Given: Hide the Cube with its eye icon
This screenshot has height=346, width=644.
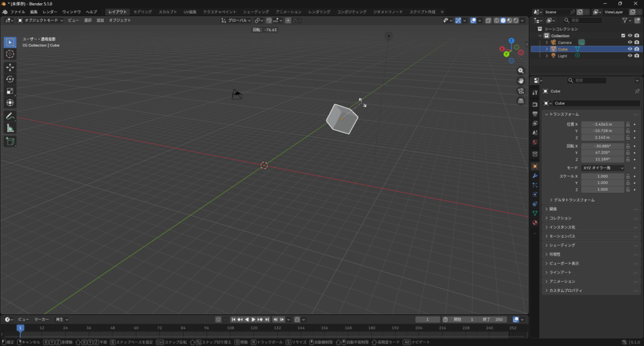Looking at the screenshot, I should [630, 49].
